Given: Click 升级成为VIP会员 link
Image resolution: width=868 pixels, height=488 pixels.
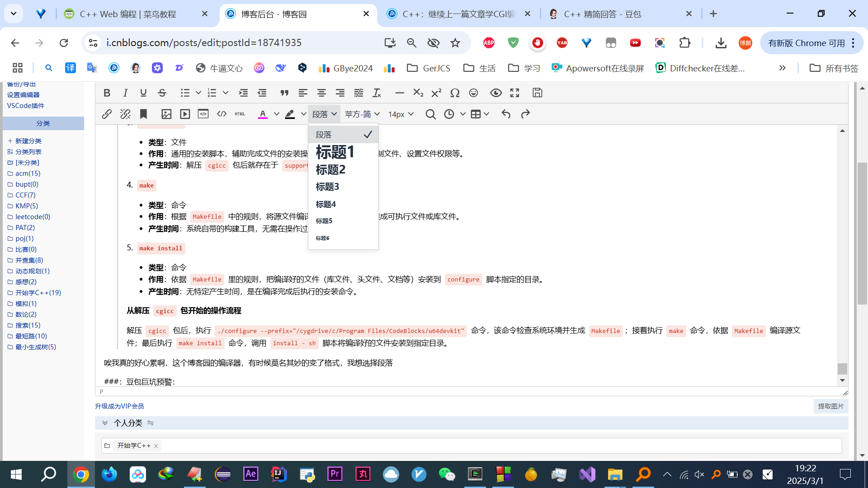Looking at the screenshot, I should (119, 406).
